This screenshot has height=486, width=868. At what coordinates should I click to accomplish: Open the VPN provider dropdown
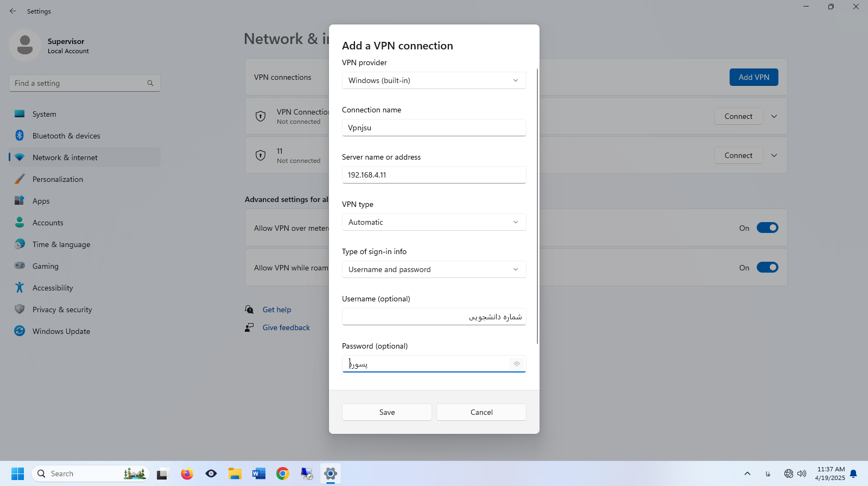point(434,80)
